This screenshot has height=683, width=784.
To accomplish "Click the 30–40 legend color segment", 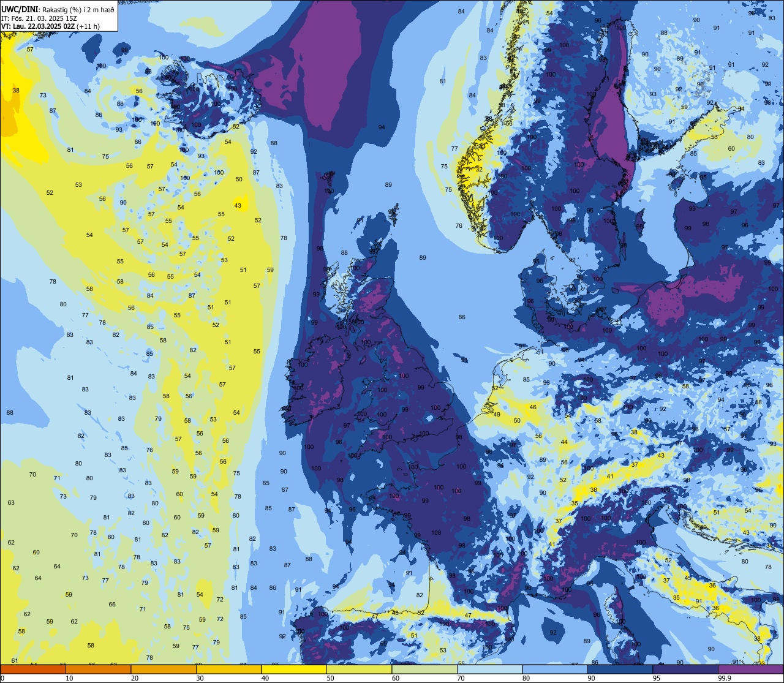I will click(228, 669).
